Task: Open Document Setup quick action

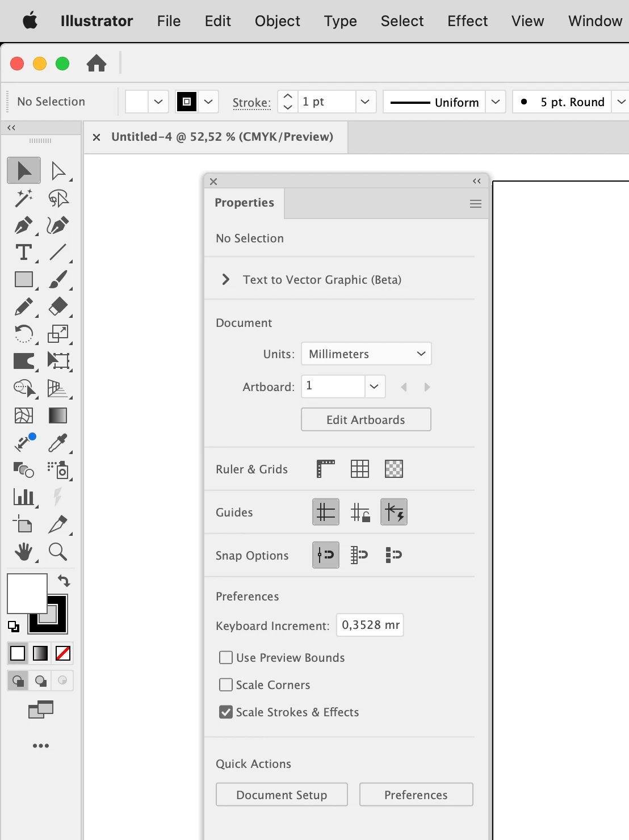Action: 282,795
